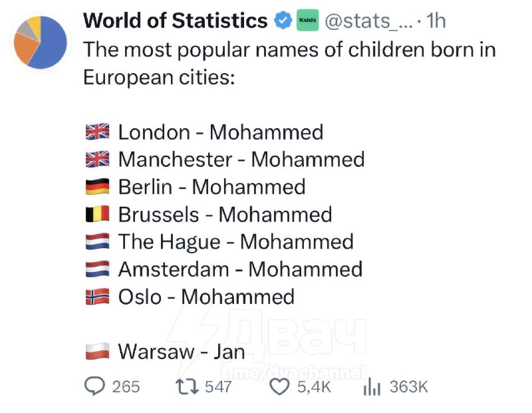Click the green Kalshi affiliate badge
Image resolution: width=532 pixels, height=413 pixels.
point(305,21)
